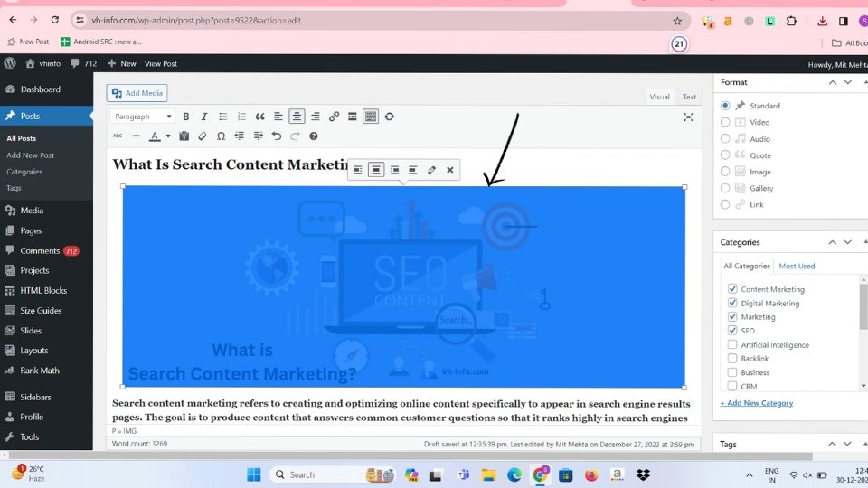Clear formatting with eraser icon
Screen dimensions: 868x488
(x=203, y=136)
